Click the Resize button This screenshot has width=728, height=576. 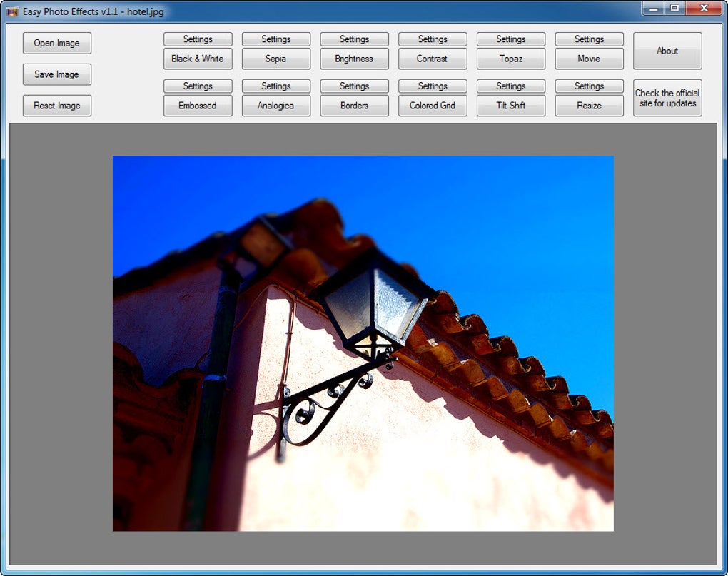pos(589,106)
